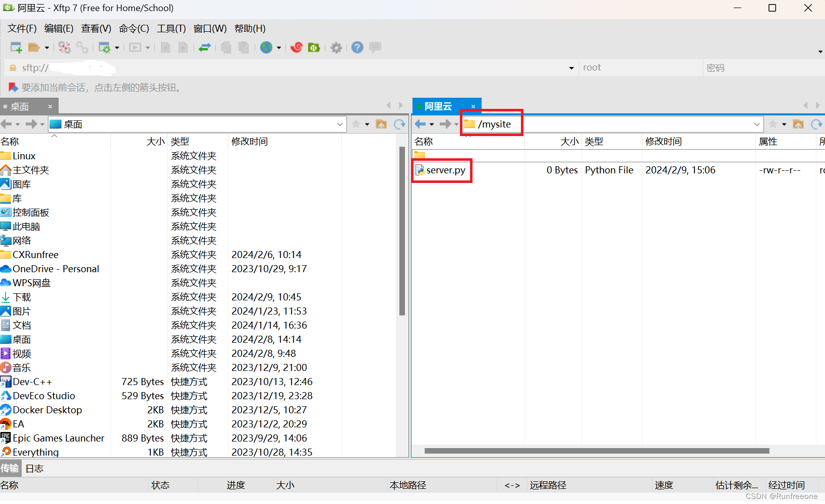Launch Xshell via the red swirl icon
Screen dimensions: 825x504
(297, 47)
